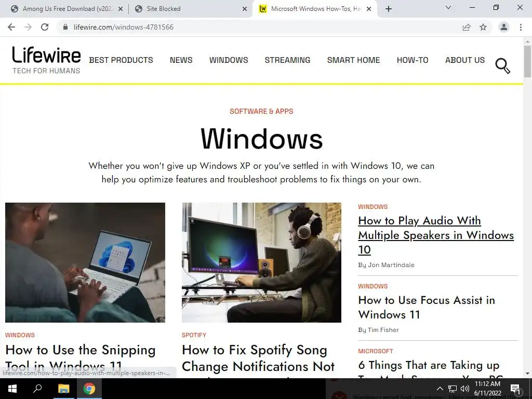Click the By Jon Martindale byline
The height and width of the screenshot is (399, 532).
point(386,265)
